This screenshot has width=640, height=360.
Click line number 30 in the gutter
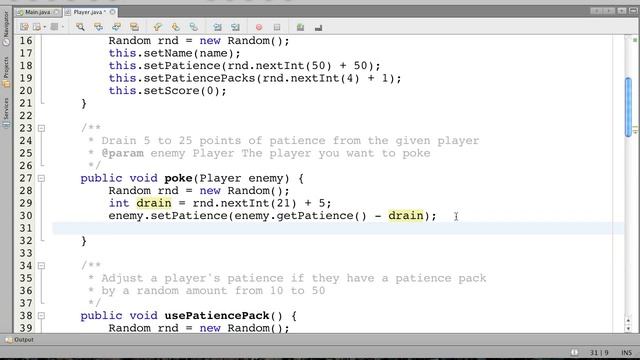[26, 216]
